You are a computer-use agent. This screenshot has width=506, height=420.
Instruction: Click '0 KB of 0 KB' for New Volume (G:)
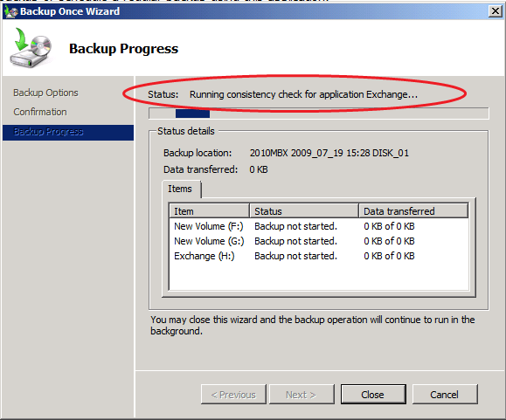[389, 241]
